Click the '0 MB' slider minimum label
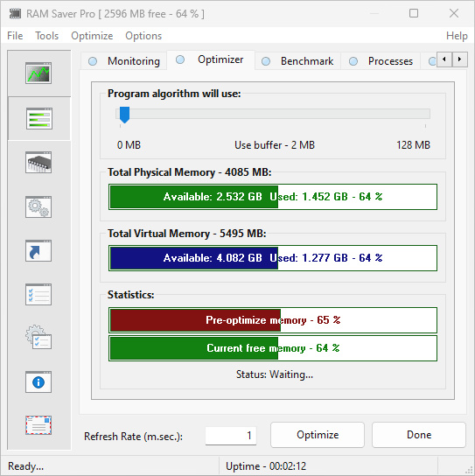The image size is (475, 476). [129, 144]
